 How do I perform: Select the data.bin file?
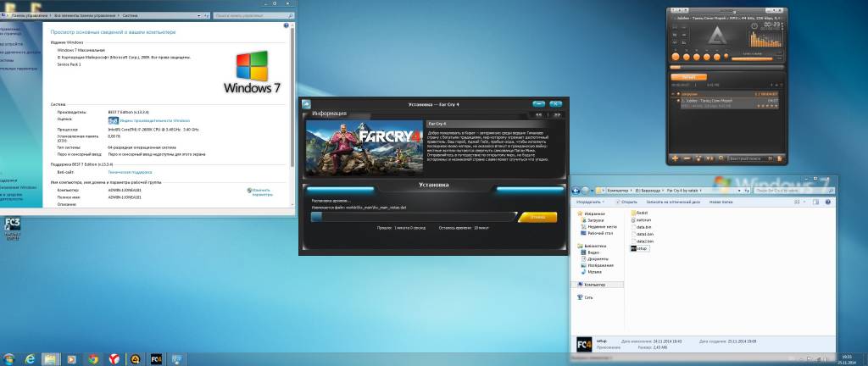(x=641, y=227)
